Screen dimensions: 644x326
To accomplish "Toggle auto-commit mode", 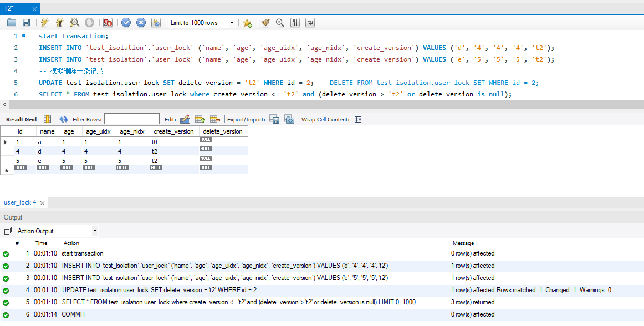I will [156, 23].
